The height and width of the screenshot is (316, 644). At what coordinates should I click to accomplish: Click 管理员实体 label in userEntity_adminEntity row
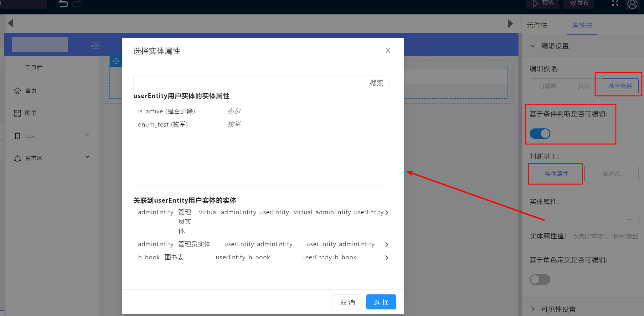(194, 244)
